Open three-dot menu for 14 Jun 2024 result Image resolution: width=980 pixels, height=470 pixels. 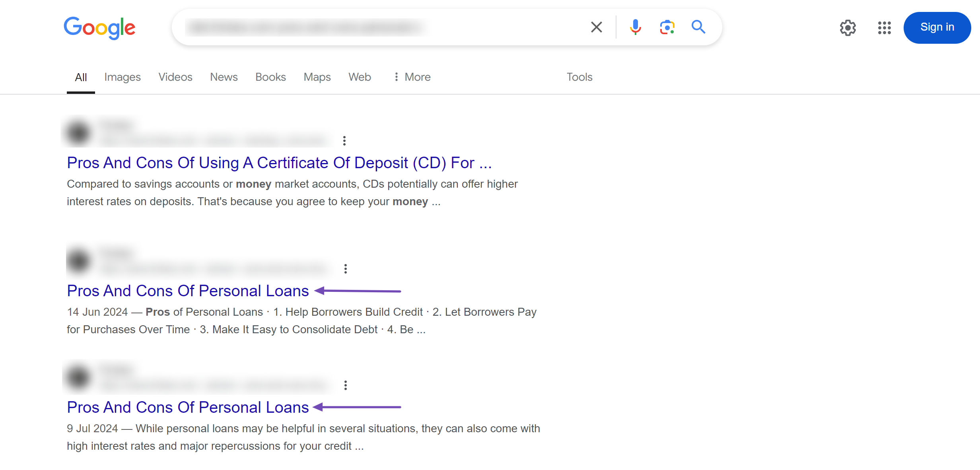(x=346, y=269)
